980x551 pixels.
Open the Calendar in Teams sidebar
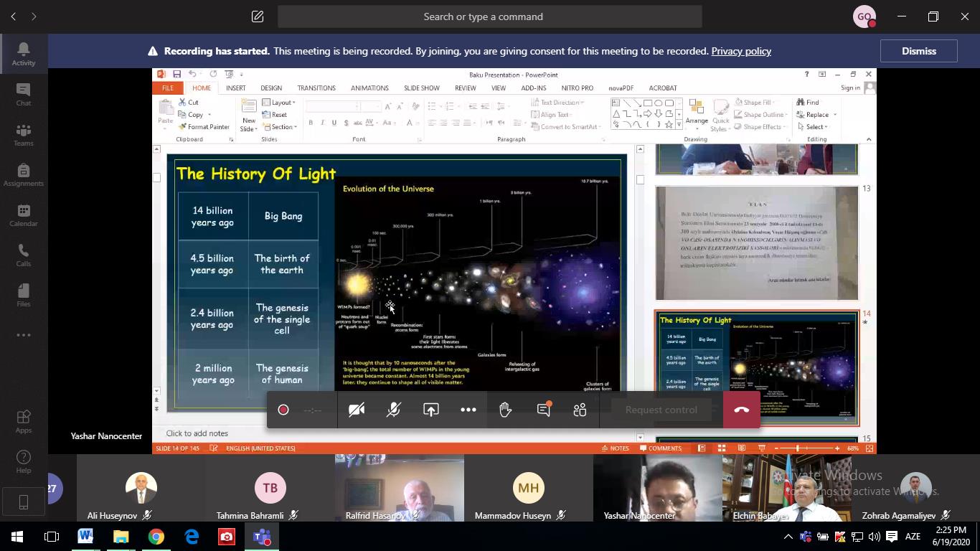(x=24, y=215)
